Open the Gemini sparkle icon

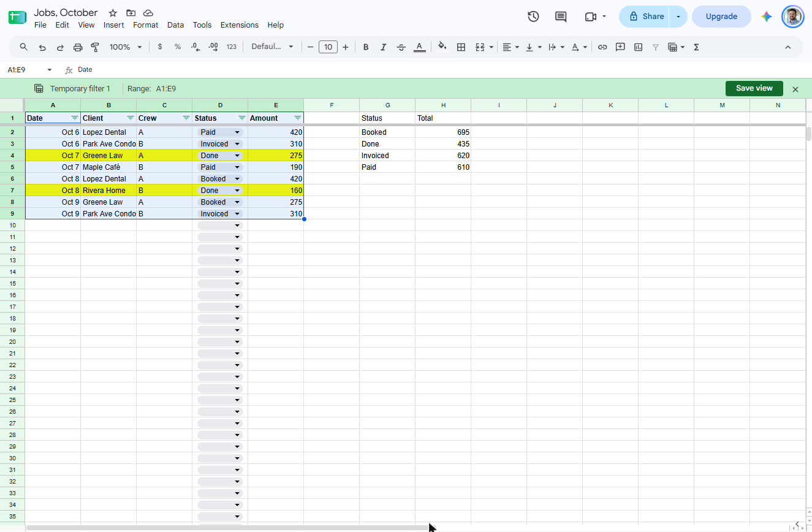click(766, 17)
